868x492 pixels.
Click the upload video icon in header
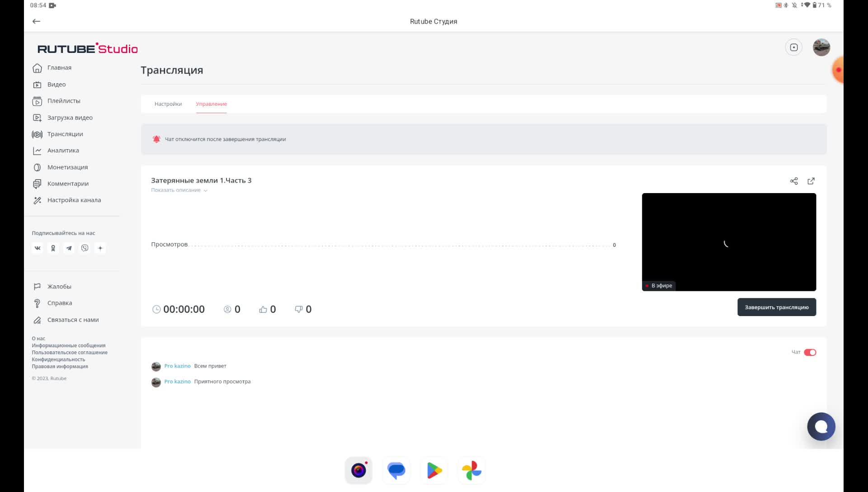pyautogui.click(x=794, y=47)
